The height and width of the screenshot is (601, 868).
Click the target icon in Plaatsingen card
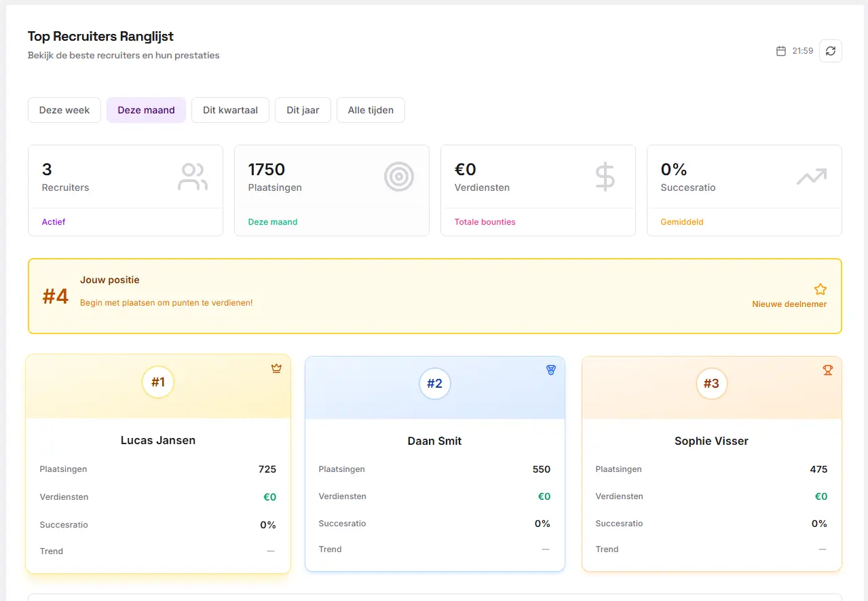(x=399, y=177)
